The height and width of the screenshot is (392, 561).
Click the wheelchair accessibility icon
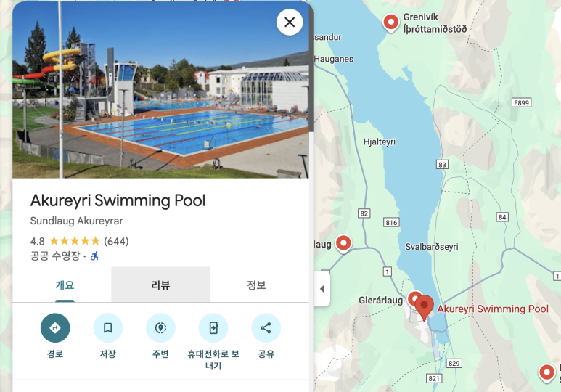tap(94, 256)
